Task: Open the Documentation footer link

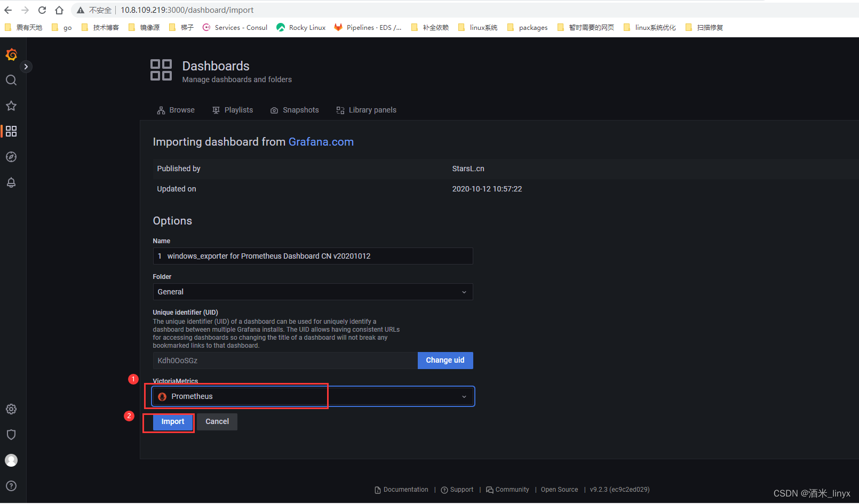Action: [x=402, y=490]
